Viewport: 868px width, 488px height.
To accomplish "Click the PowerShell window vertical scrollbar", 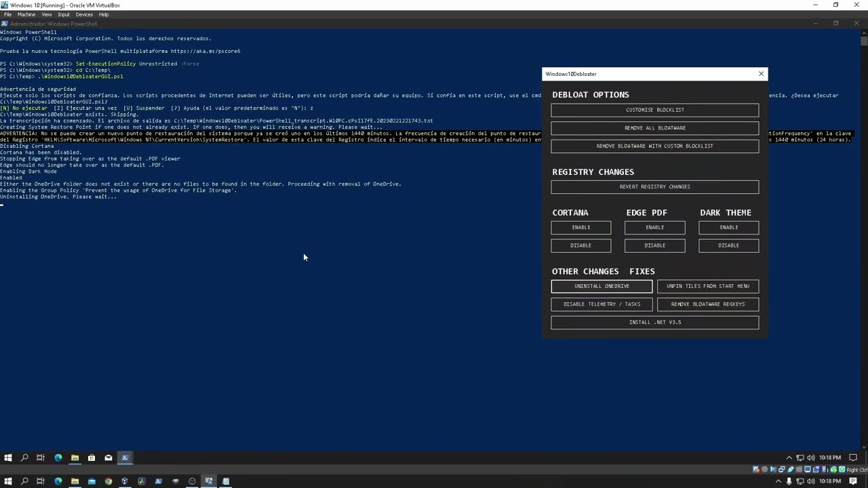I will point(864,241).
